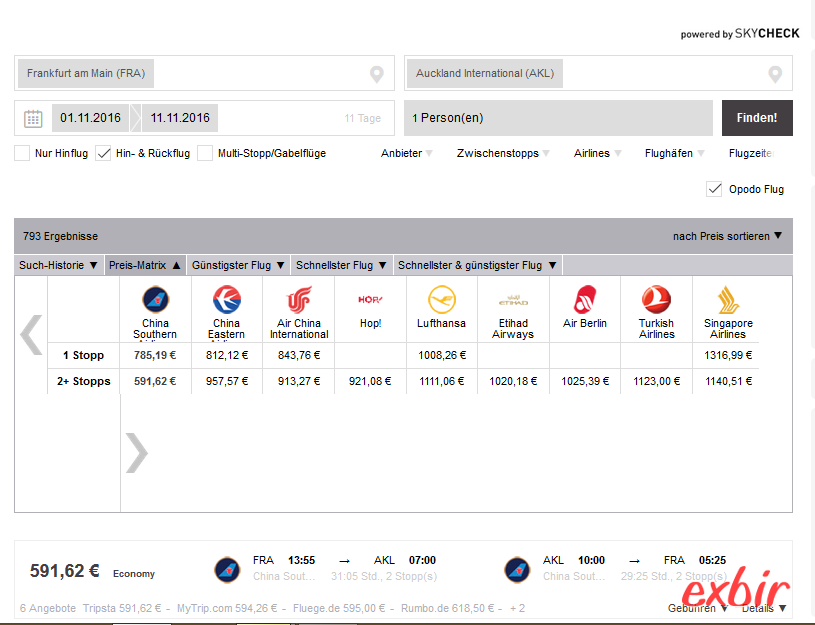Open the Anbieter filter dropdown

pyautogui.click(x=406, y=153)
